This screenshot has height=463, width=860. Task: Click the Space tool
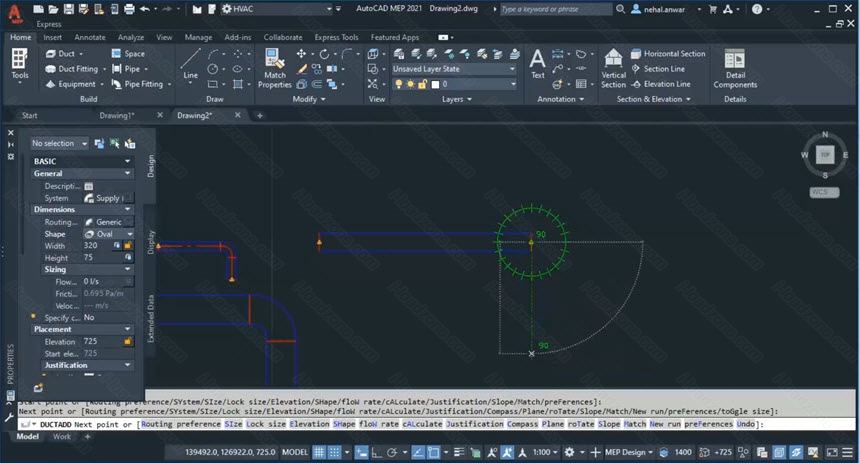point(128,53)
